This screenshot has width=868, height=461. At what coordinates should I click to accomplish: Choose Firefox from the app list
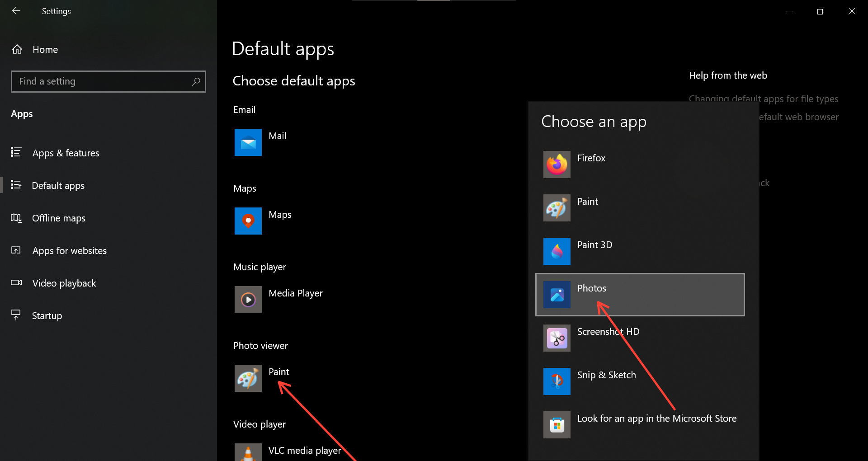coord(640,165)
